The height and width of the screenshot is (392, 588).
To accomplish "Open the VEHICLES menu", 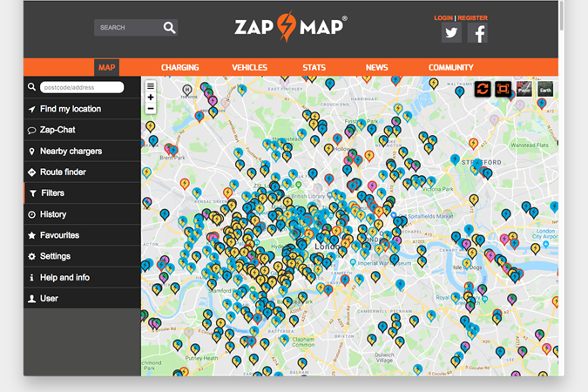I will click(x=249, y=68).
